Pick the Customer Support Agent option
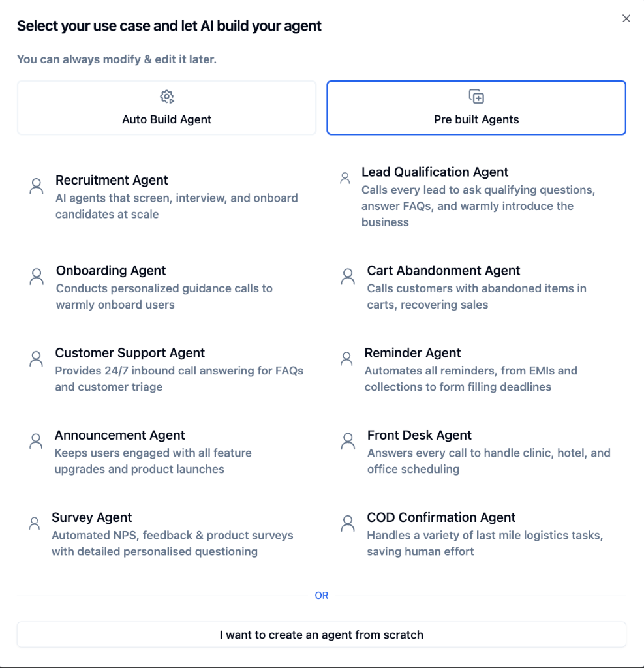This screenshot has width=644, height=668. (130, 352)
